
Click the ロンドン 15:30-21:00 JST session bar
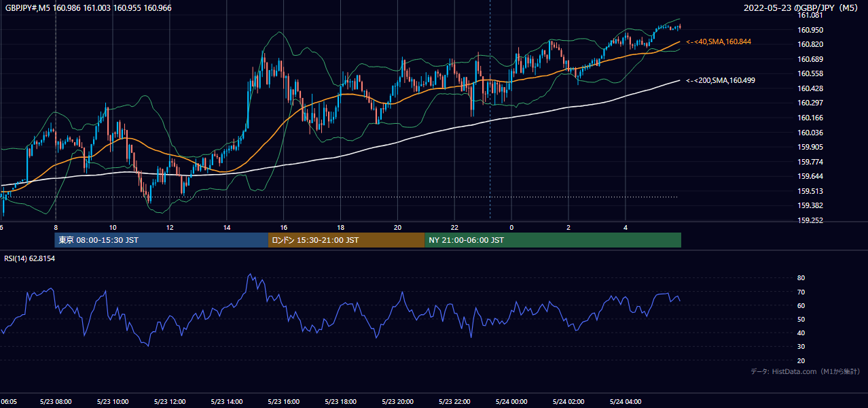click(346, 240)
